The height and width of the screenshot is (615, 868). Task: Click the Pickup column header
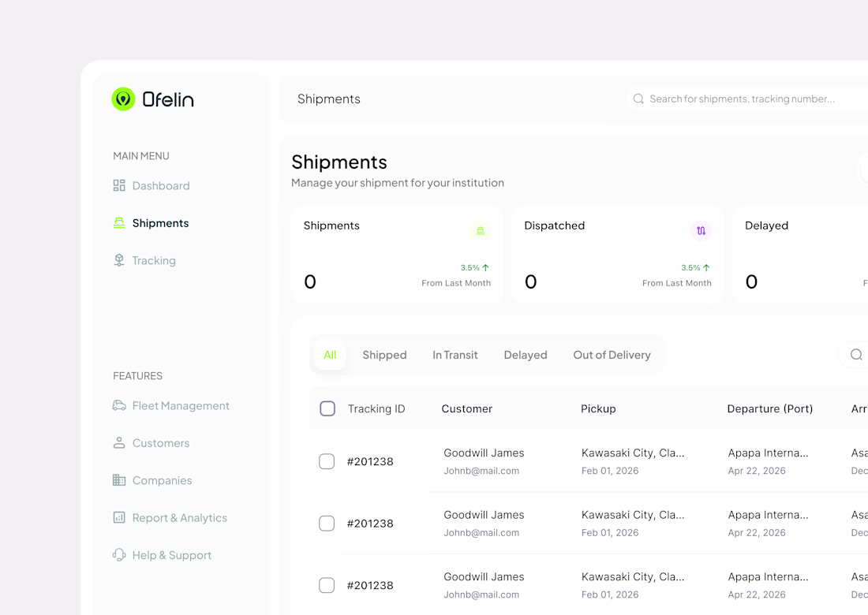pos(598,408)
